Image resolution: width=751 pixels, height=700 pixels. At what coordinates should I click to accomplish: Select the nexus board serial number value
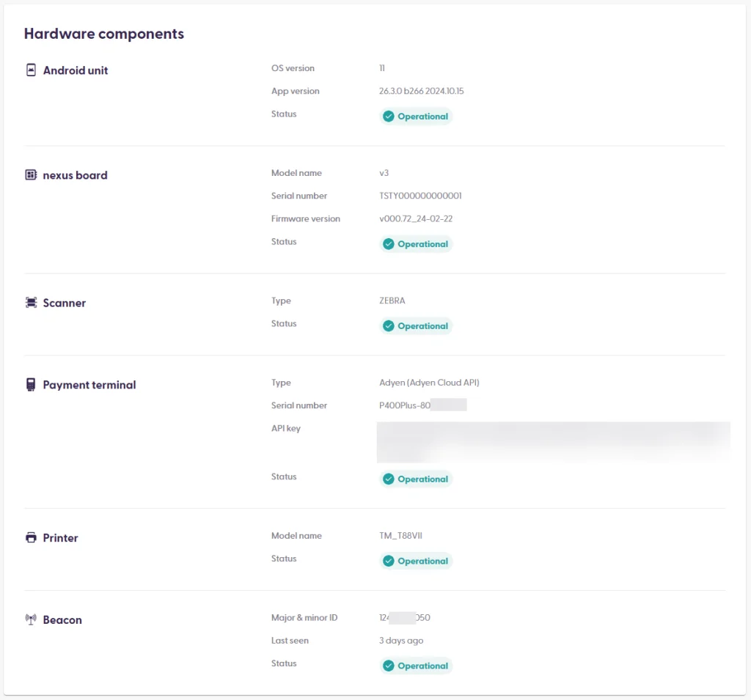click(420, 196)
